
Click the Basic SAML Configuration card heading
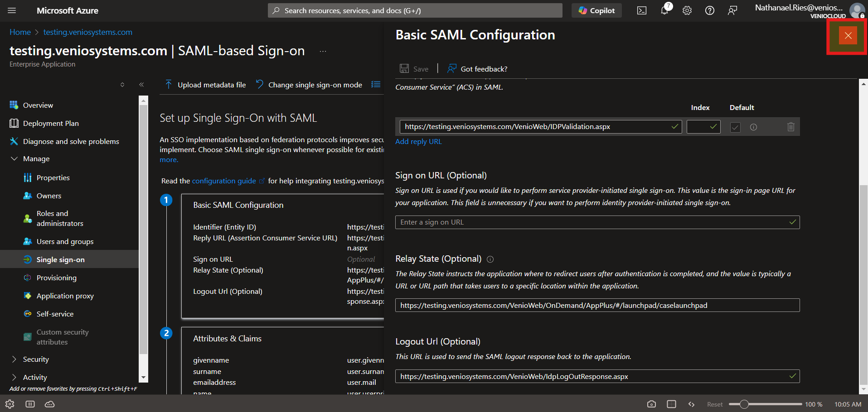[238, 205]
